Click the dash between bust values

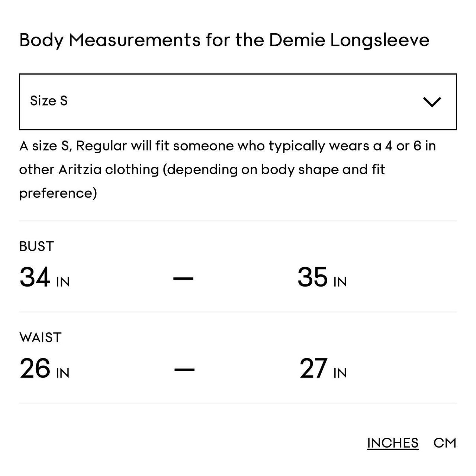click(x=183, y=278)
